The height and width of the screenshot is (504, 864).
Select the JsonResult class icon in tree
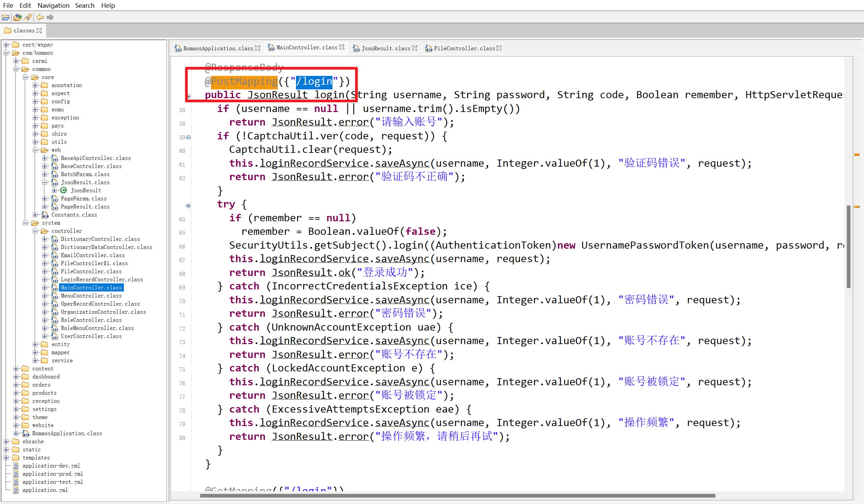pos(64,191)
